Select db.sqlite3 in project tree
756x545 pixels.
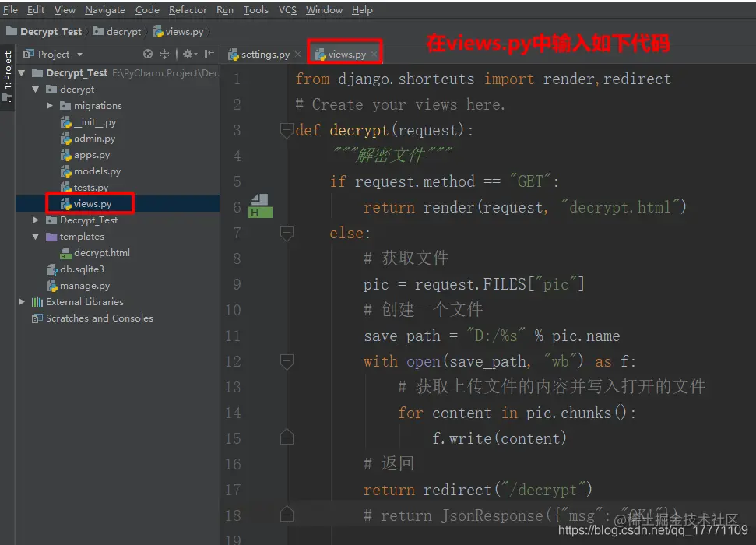click(118, 269)
